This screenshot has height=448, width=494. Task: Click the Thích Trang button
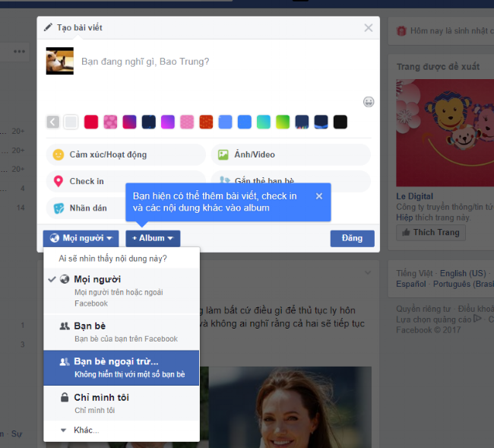click(x=431, y=232)
